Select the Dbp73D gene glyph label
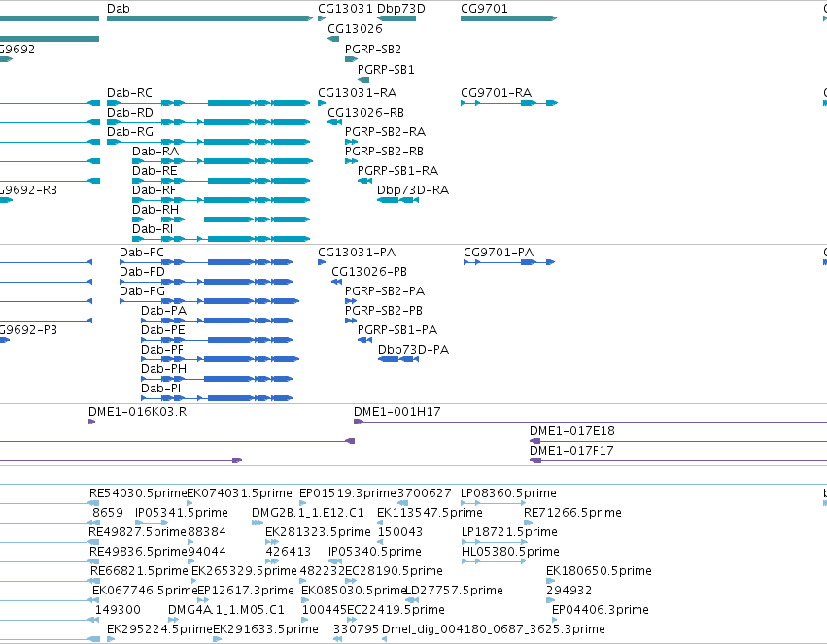The image size is (827, 644). pos(400,9)
